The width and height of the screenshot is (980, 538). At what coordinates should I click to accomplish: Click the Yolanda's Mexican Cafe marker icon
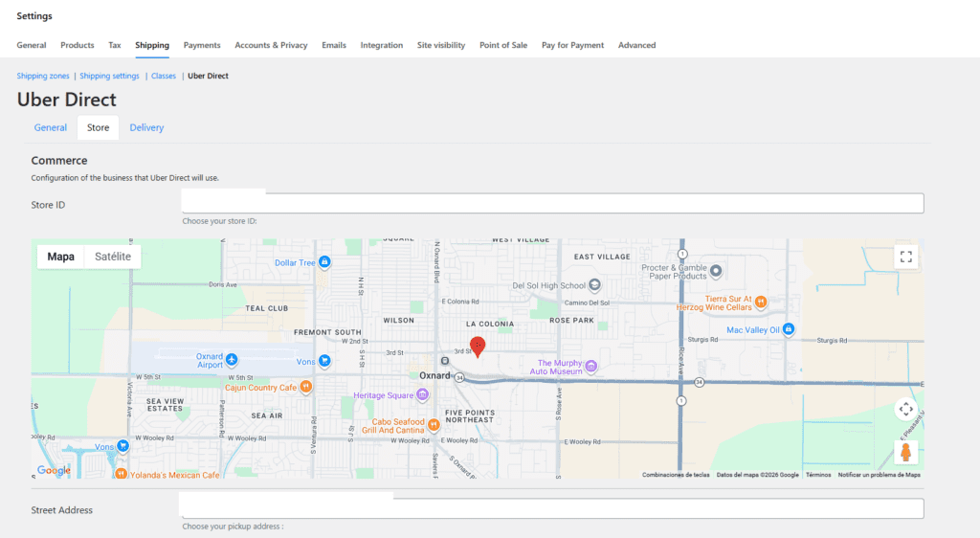pyautogui.click(x=121, y=474)
